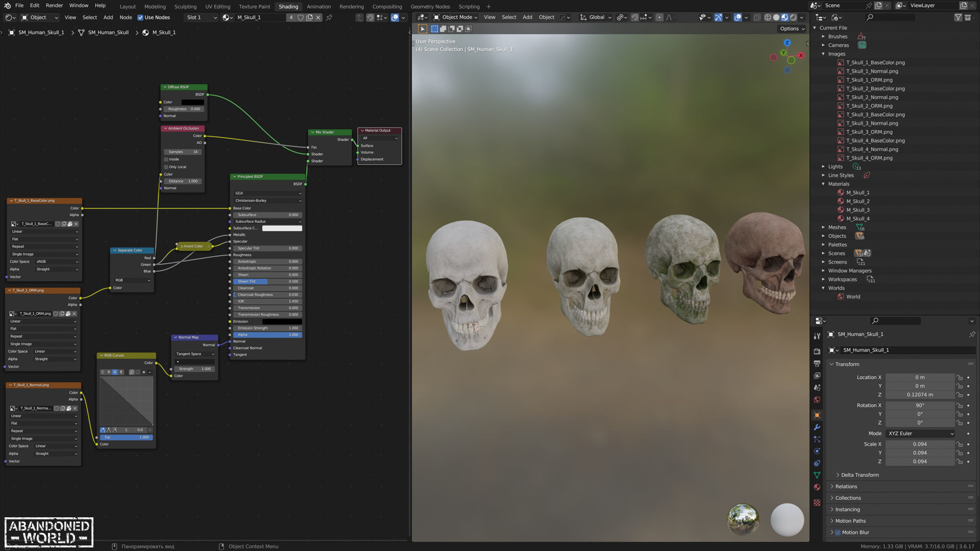The height and width of the screenshot is (551, 980).
Task: Pin the node editor material
Action: [329, 17]
